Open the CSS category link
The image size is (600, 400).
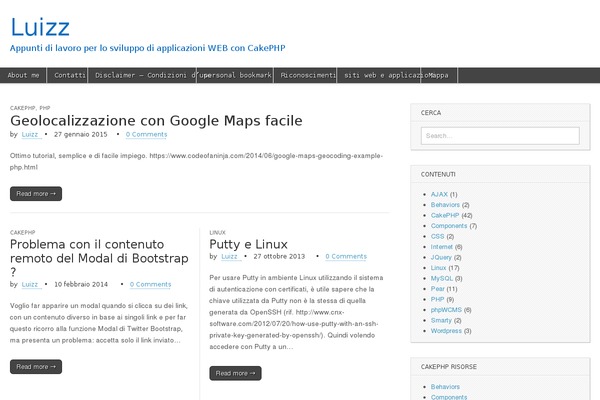coord(437,237)
